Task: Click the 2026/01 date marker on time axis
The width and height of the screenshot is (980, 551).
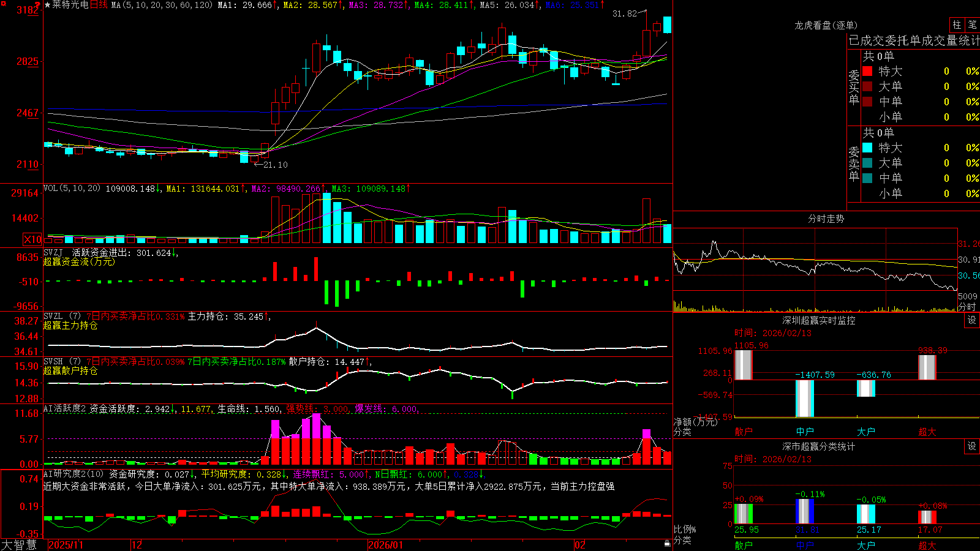Action: pos(385,545)
